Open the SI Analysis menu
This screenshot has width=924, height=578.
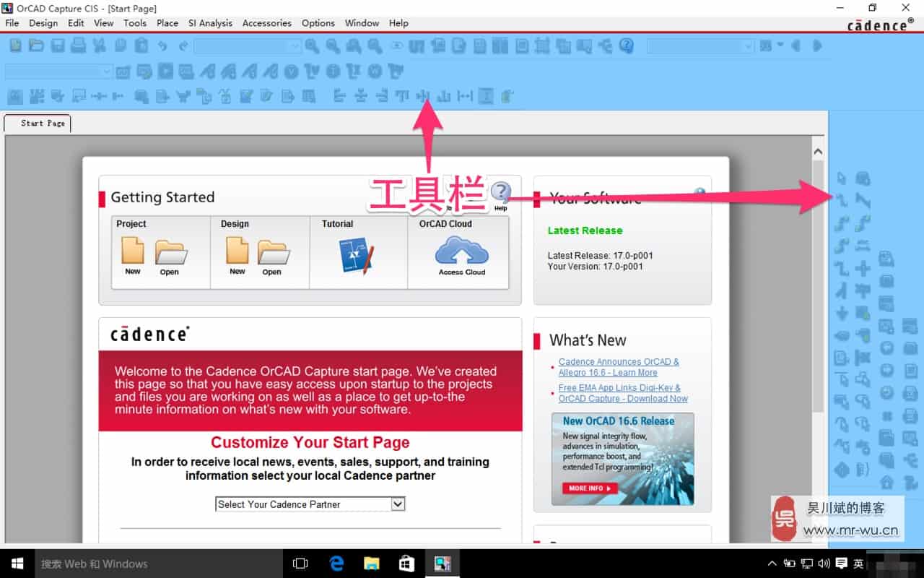point(210,23)
